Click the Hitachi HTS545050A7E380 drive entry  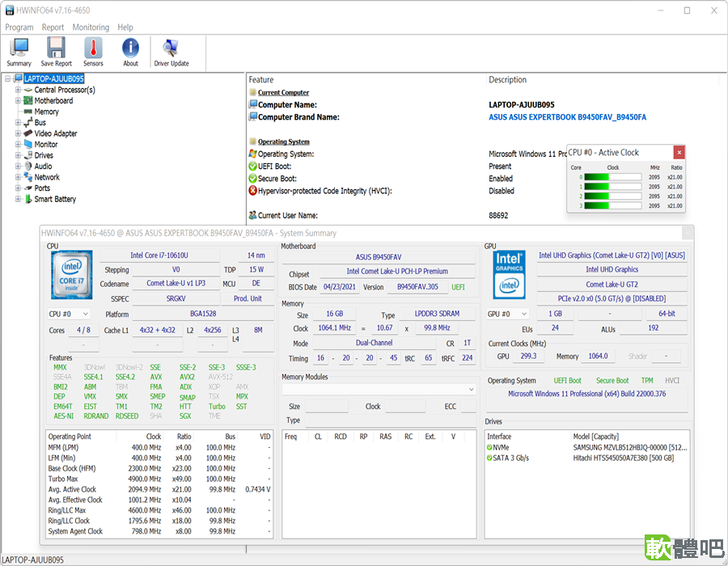coord(623,458)
